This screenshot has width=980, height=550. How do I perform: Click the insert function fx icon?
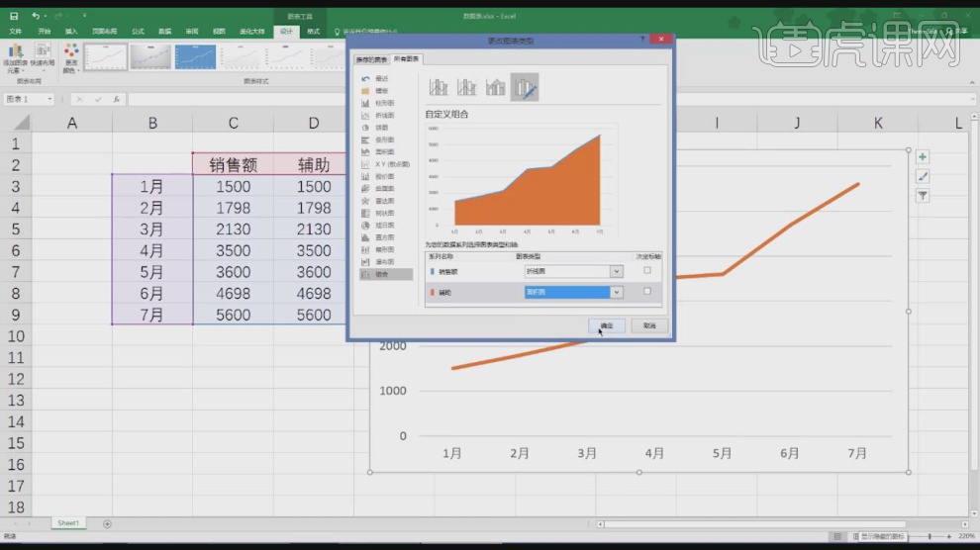pos(116,99)
